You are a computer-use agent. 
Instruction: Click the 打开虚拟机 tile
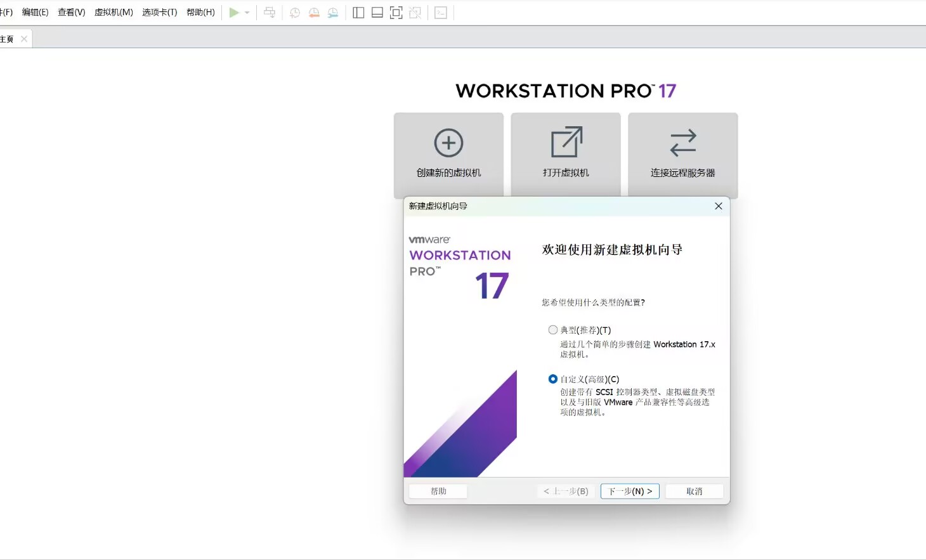tap(566, 155)
